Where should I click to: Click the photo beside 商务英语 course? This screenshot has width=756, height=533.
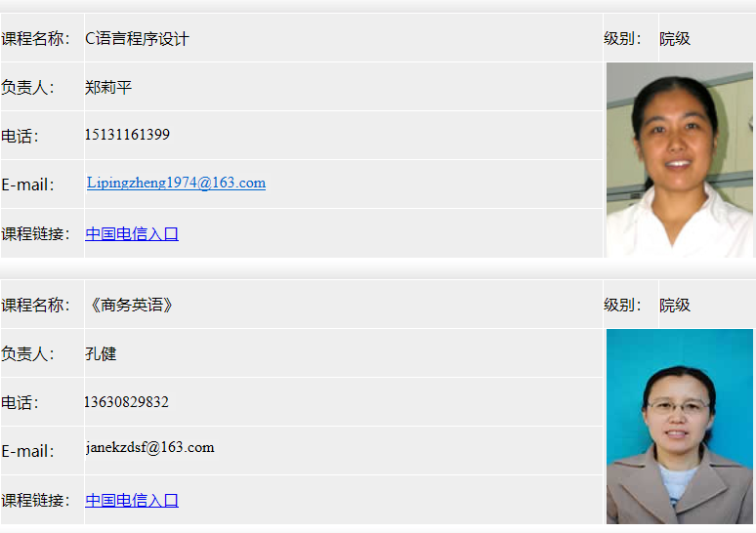coord(680,427)
